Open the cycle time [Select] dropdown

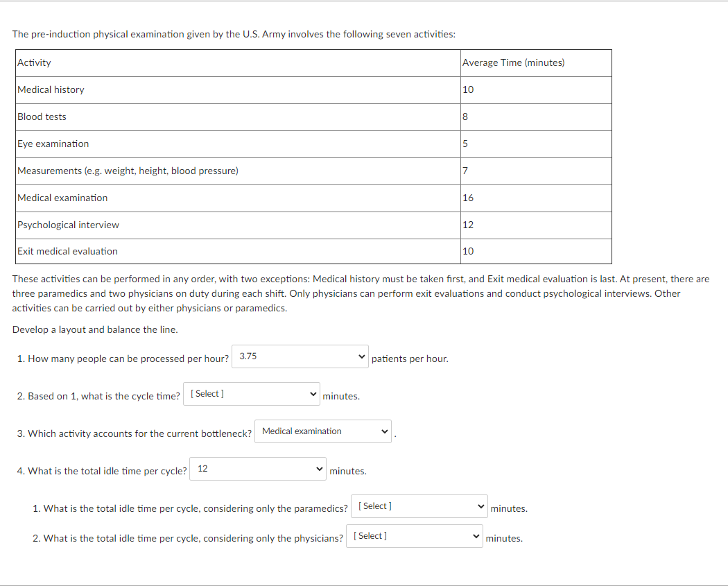pos(250,393)
